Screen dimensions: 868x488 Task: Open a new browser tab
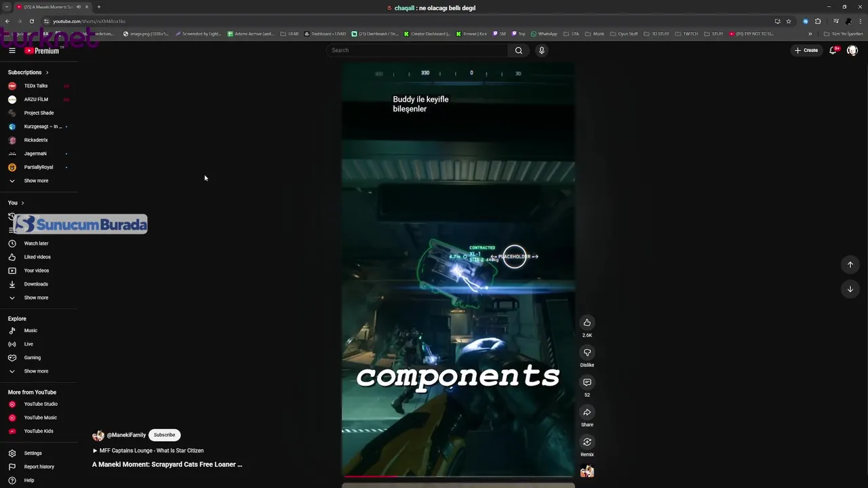click(99, 7)
